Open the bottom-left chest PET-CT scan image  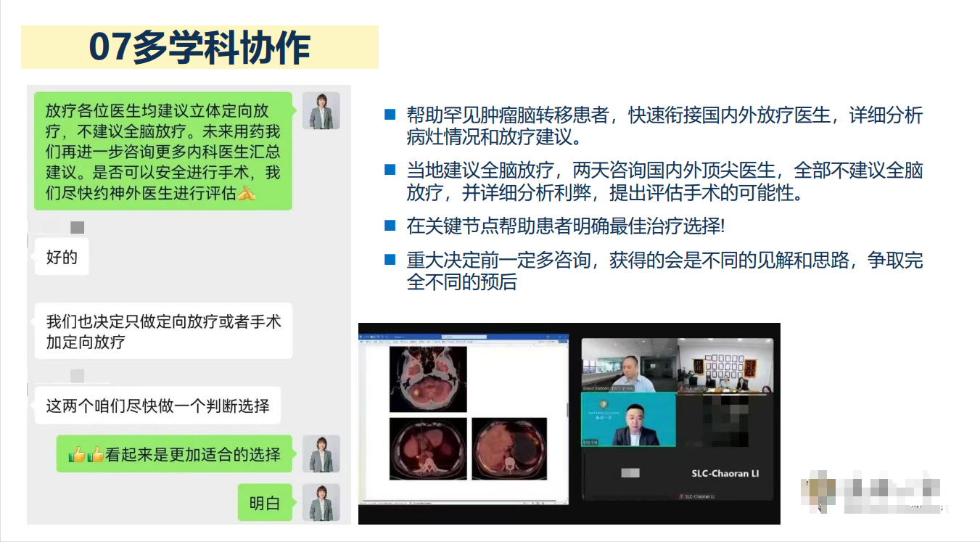(427, 448)
